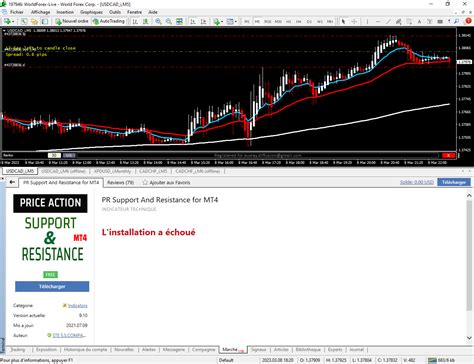Screen dimensions: 474x364
Task: Select the vertical line tool
Action: (x=367, y=21)
